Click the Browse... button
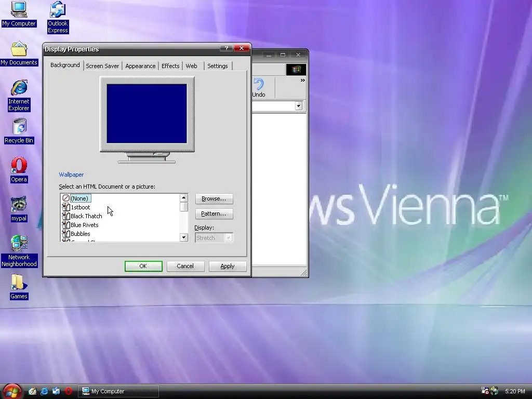Screen dimensions: 532x399 (214, 198)
